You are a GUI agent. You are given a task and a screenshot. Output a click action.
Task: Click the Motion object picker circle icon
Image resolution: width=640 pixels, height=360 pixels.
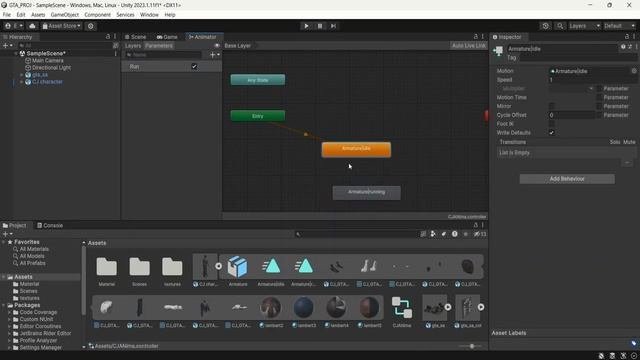pyautogui.click(x=633, y=71)
